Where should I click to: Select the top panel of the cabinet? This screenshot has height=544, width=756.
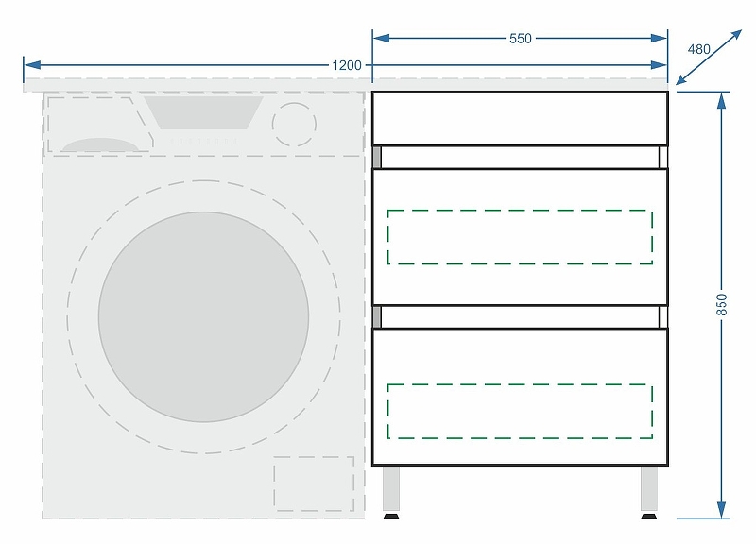(520, 118)
